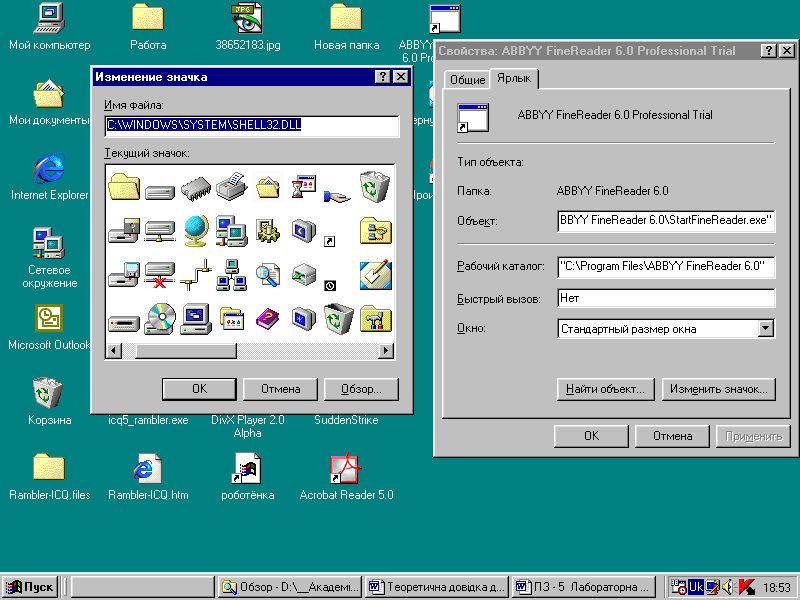Choose the purple help book icon
This screenshot has height=600, width=800.
268,319
